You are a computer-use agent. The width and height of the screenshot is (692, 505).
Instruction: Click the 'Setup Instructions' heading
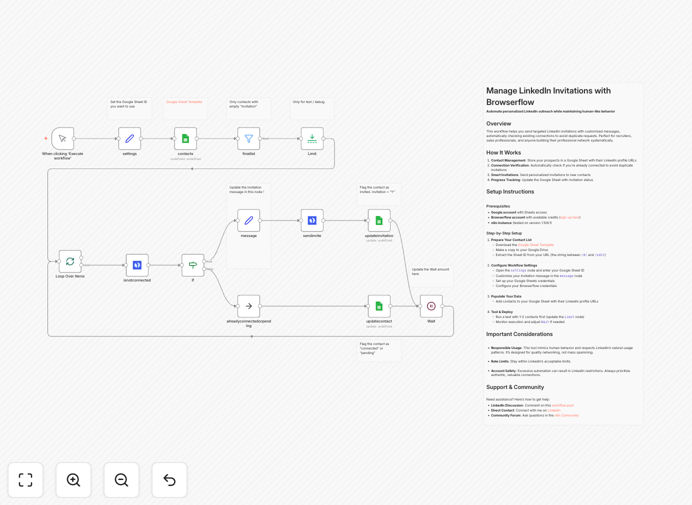point(510,192)
